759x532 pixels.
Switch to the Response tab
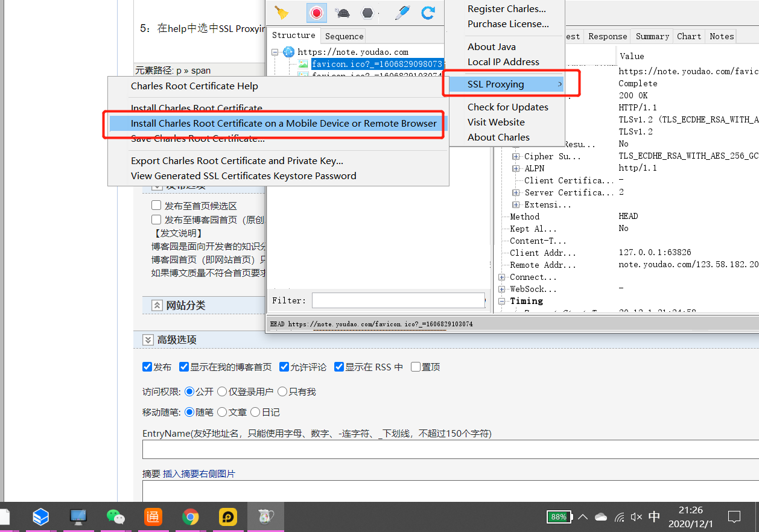coord(608,36)
